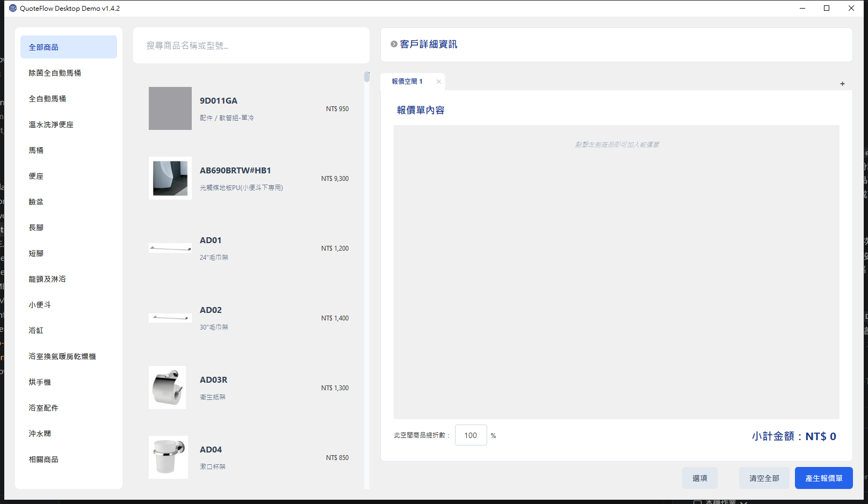
Task: Select the 全部商品 category
Action: [x=69, y=47]
